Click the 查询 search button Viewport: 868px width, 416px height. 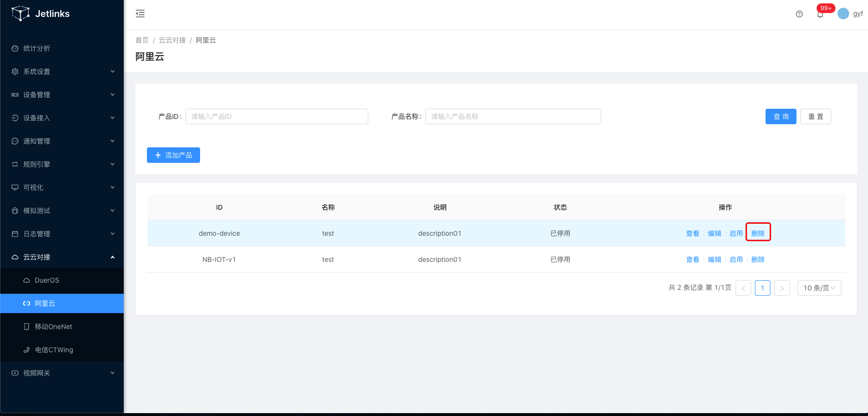(781, 116)
